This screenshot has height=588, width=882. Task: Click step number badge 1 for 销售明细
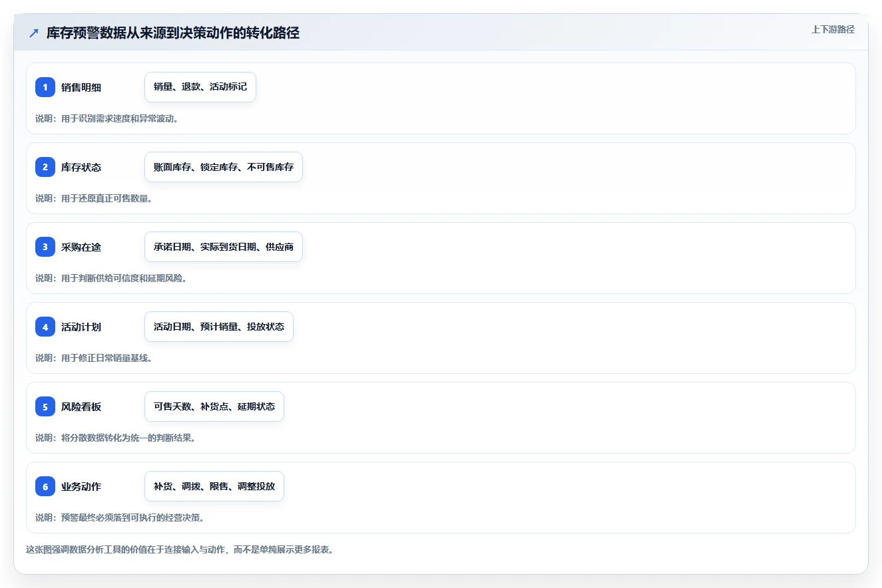coord(45,87)
